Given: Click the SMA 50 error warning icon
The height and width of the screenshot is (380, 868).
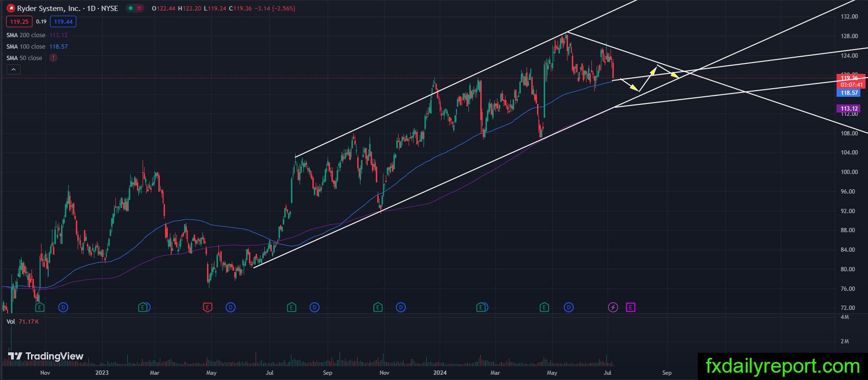Looking at the screenshot, I should 53,58.
